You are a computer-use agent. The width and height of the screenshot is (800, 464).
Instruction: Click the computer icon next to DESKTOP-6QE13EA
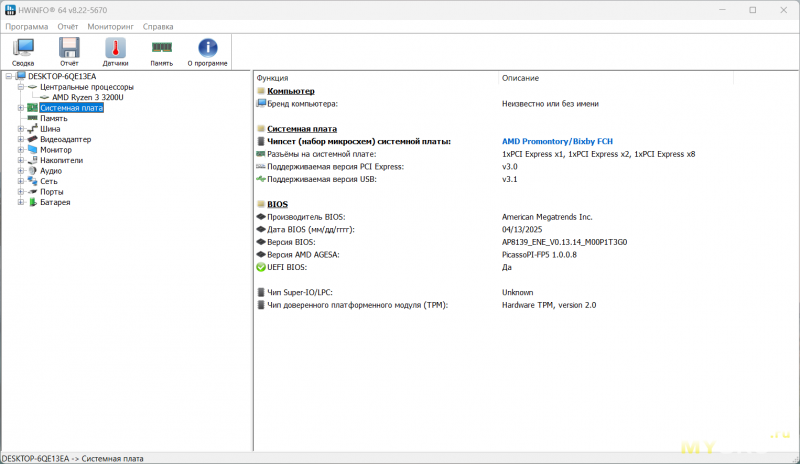[21, 76]
